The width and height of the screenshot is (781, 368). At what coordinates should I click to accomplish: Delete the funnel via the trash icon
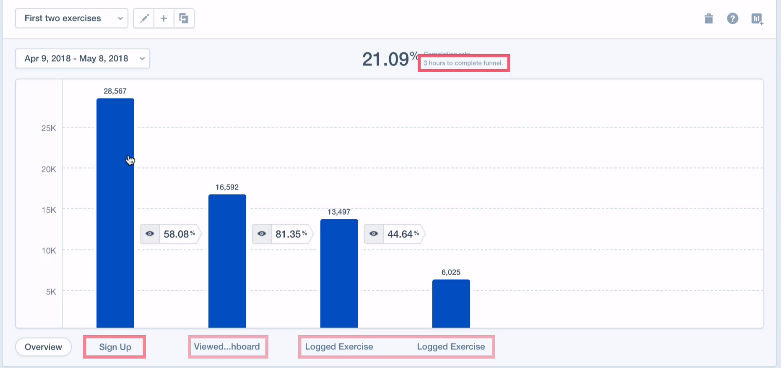pos(708,19)
